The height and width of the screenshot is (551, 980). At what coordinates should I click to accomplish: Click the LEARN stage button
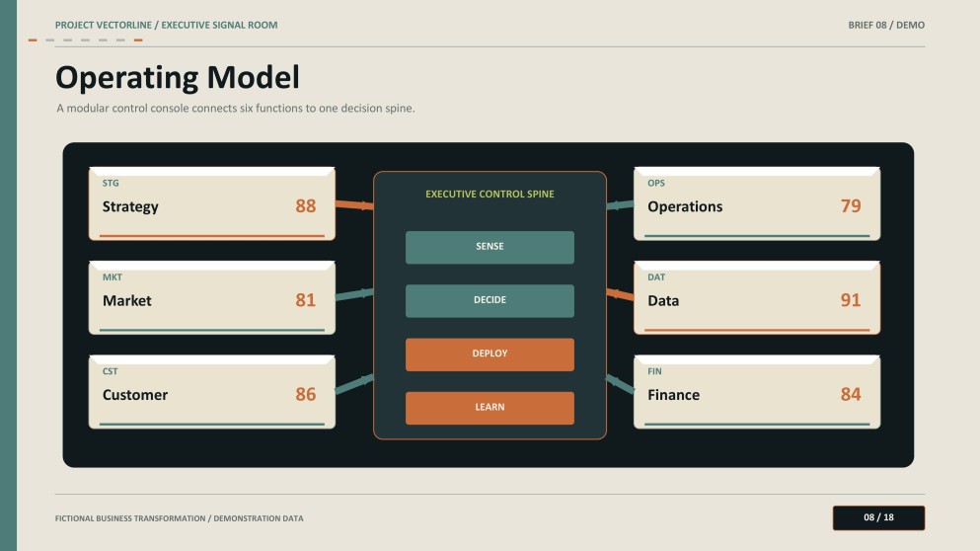click(x=490, y=408)
